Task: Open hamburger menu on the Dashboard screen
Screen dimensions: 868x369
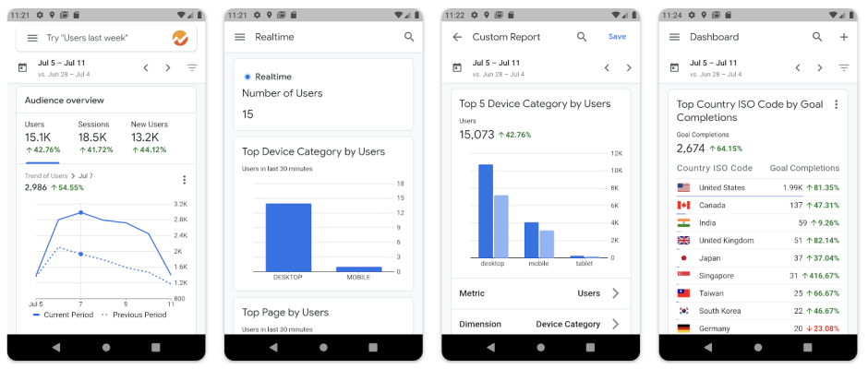Action: [x=674, y=37]
